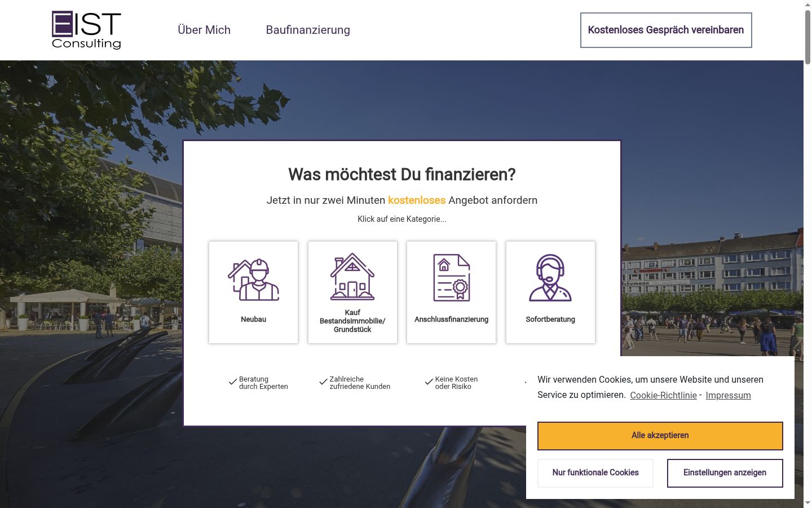The image size is (812, 508).
Task: Select the Neubau construction worker icon
Action: pyautogui.click(x=254, y=279)
